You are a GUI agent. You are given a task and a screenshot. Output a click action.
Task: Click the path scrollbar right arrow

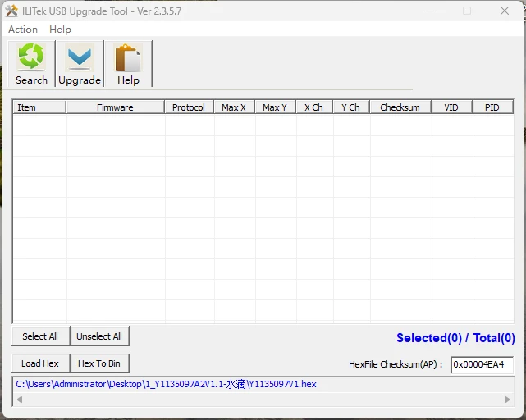click(x=507, y=399)
